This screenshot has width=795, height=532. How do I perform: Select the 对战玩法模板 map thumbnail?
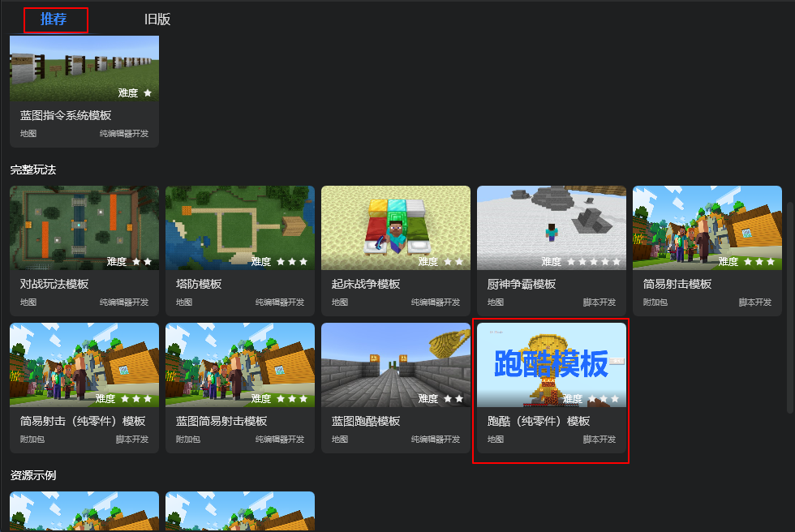pyautogui.click(x=84, y=228)
